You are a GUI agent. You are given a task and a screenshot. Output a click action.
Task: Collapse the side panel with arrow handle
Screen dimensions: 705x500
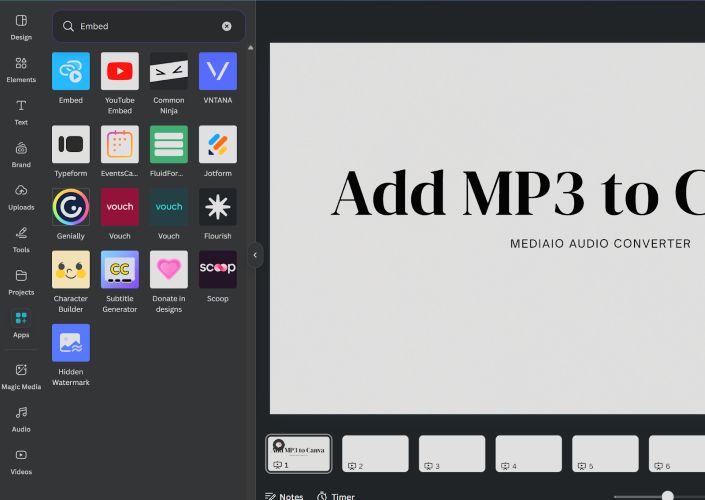click(255, 255)
